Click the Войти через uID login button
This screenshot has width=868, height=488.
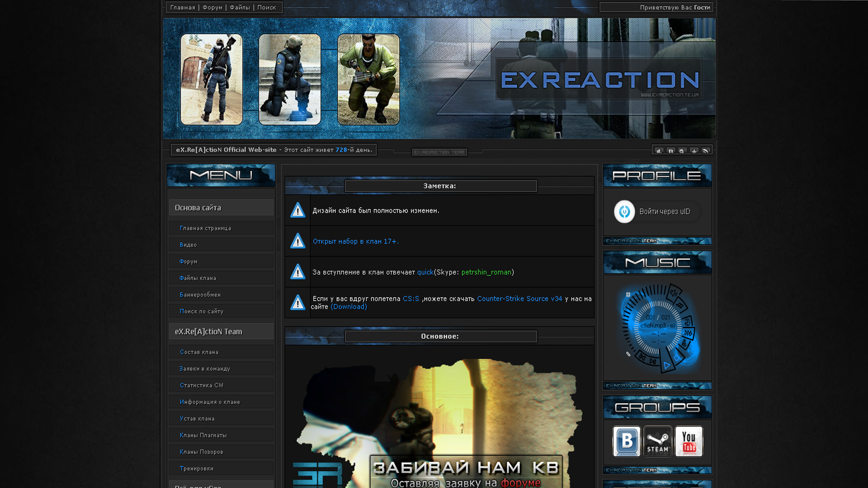click(657, 211)
